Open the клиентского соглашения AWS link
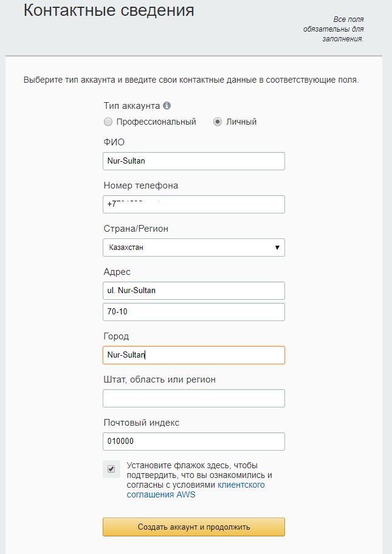392x554 pixels. click(241, 485)
